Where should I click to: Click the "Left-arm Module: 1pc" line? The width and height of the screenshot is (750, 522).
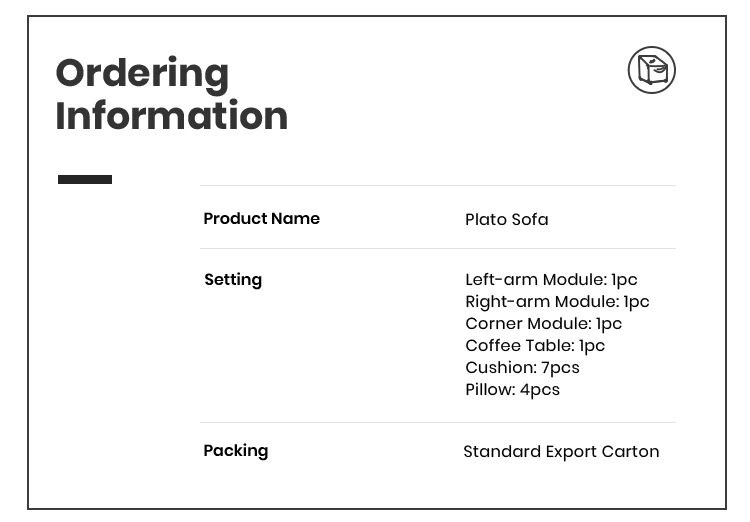pyautogui.click(x=551, y=280)
